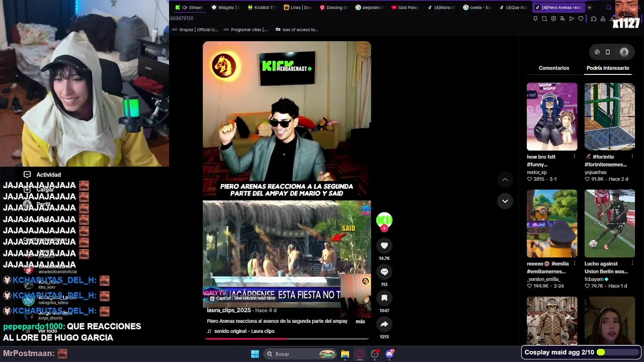644x362 pixels.
Task: Expand description with 'más' link
Action: 360,321
